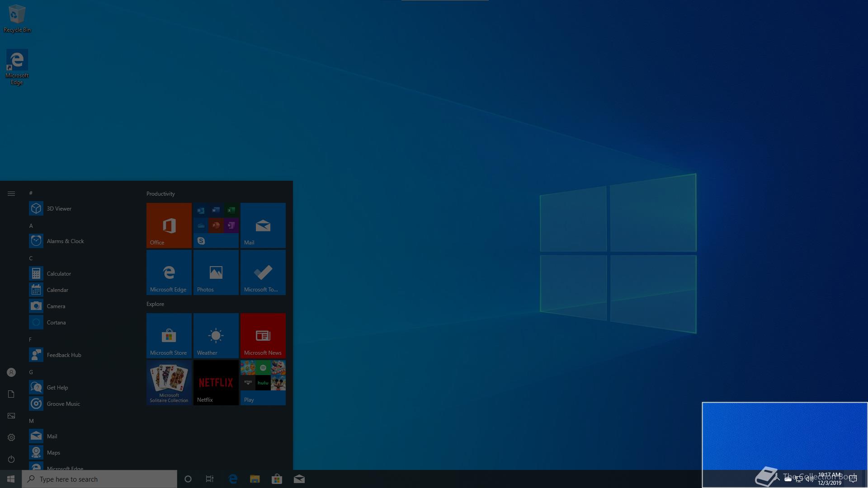Click the letter M group header
The width and height of the screenshot is (868, 488).
coord(31,421)
